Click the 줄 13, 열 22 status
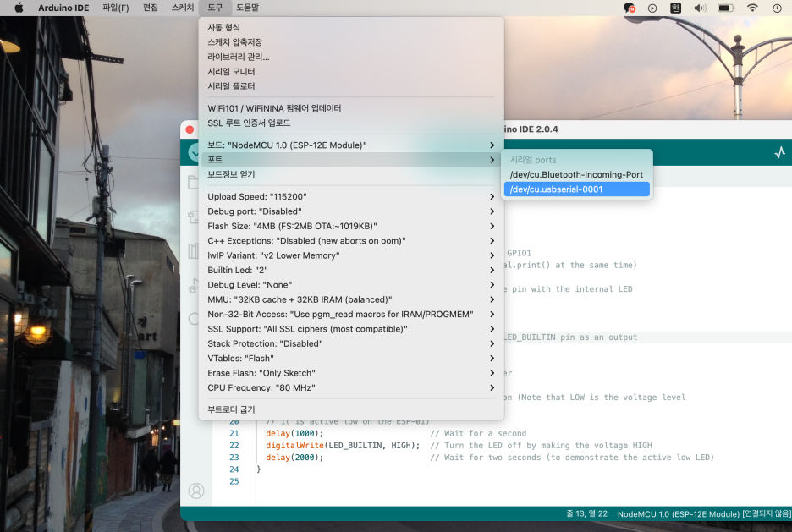The image size is (792, 532). [586, 513]
